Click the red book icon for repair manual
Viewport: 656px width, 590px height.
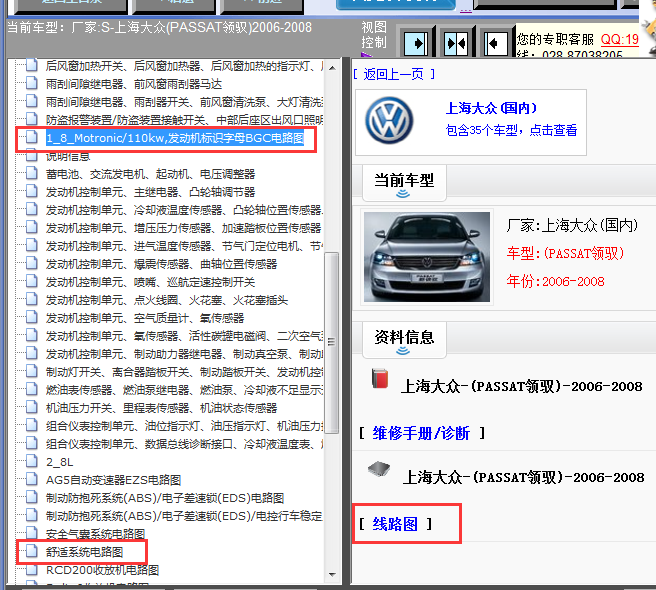[380, 378]
